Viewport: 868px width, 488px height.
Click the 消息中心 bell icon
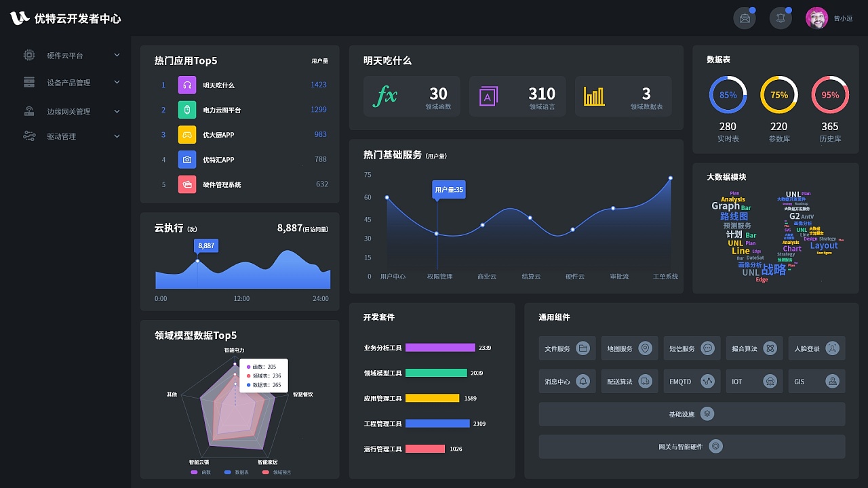pyautogui.click(x=584, y=381)
